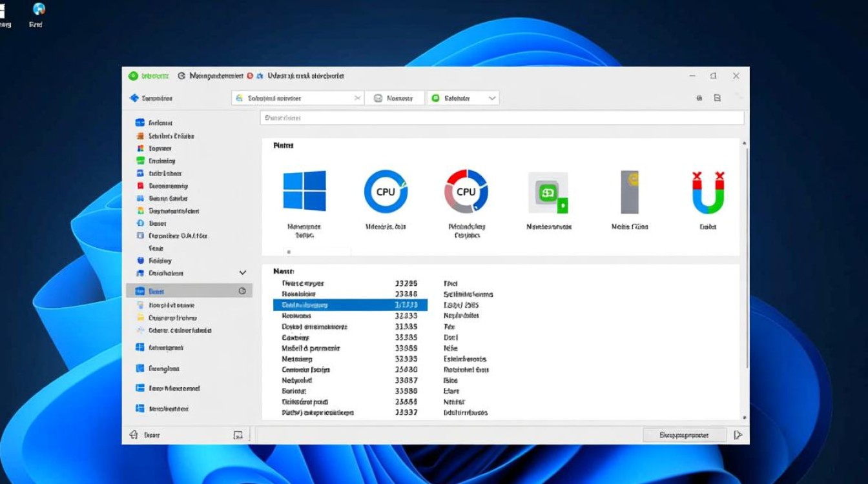Image resolution: width=868 pixels, height=484 pixels.
Task: Open the red and blue CPU icon
Action: [x=466, y=192]
